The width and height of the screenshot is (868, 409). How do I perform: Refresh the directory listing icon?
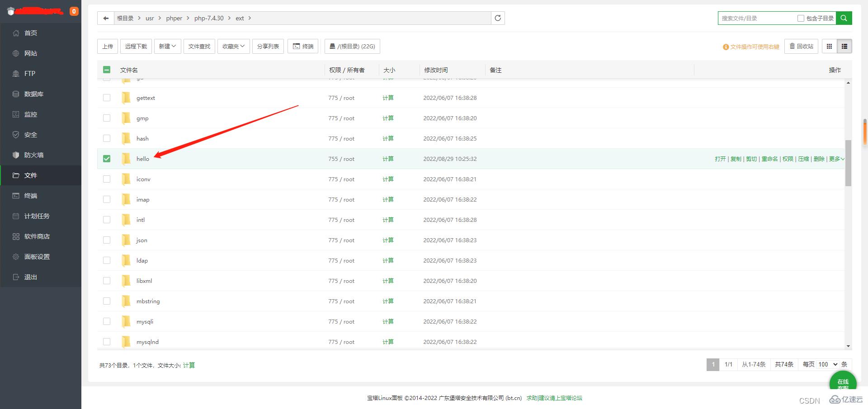click(x=498, y=18)
